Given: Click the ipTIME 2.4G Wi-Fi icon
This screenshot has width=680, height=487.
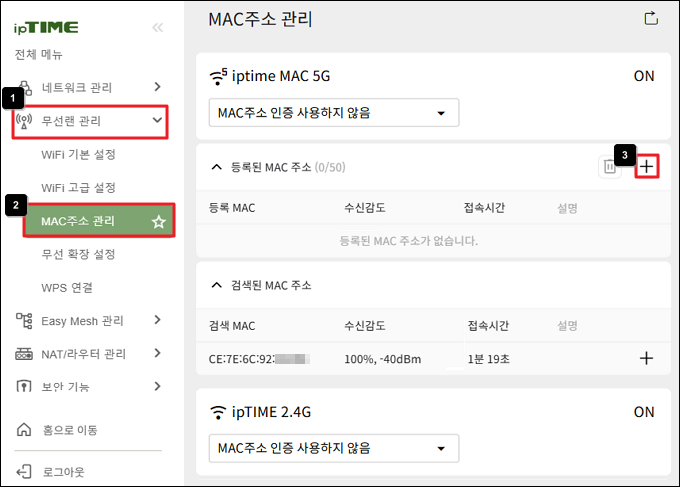Looking at the screenshot, I should click(218, 412).
